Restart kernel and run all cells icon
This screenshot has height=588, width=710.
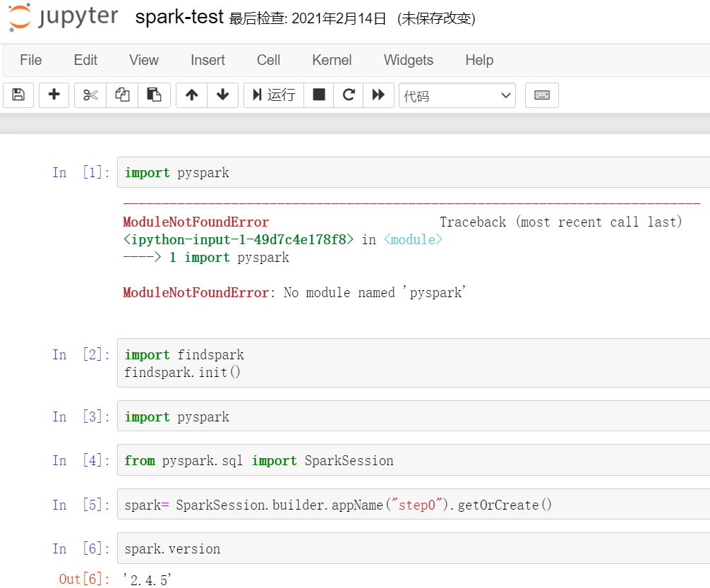[x=378, y=95]
